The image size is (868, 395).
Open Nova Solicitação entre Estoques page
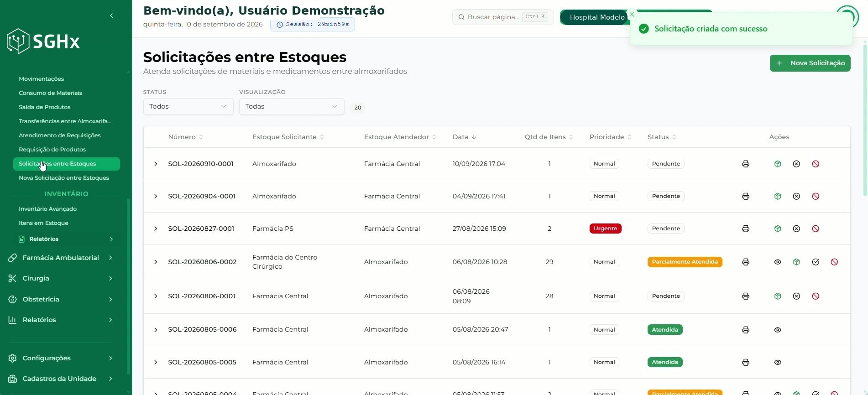64,178
